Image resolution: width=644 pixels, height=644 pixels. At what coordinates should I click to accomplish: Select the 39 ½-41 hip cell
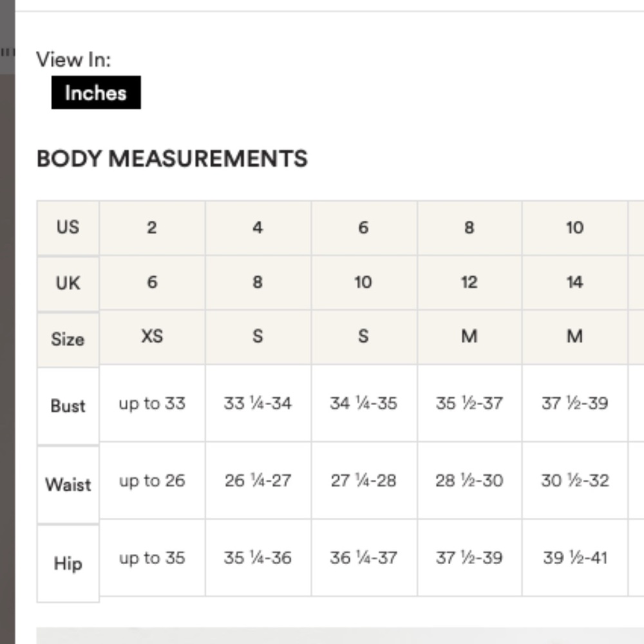(575, 558)
